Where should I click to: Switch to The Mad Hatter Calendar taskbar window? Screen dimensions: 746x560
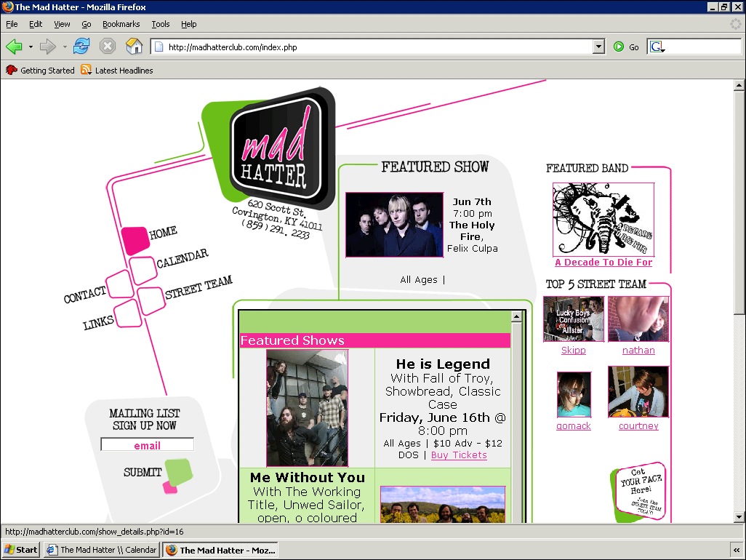click(x=102, y=550)
